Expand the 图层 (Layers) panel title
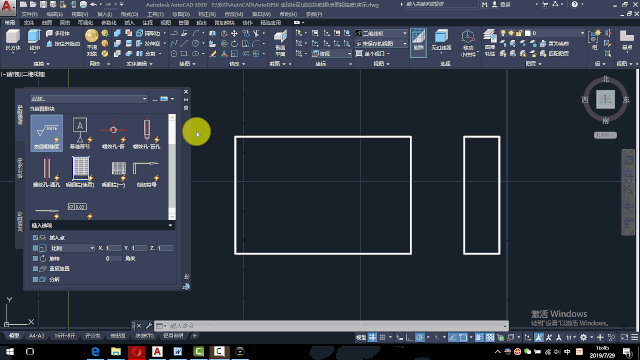 (533, 64)
